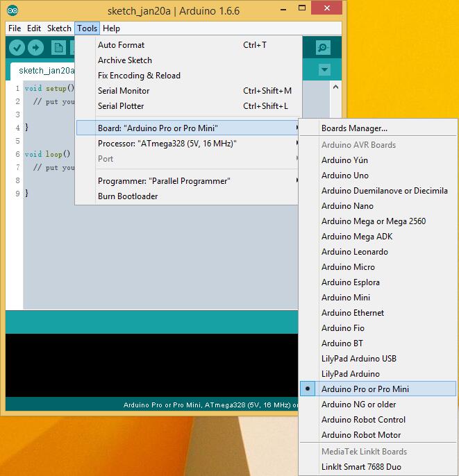Choose Arduino Duemilanove or Diecimila board

(x=378, y=191)
